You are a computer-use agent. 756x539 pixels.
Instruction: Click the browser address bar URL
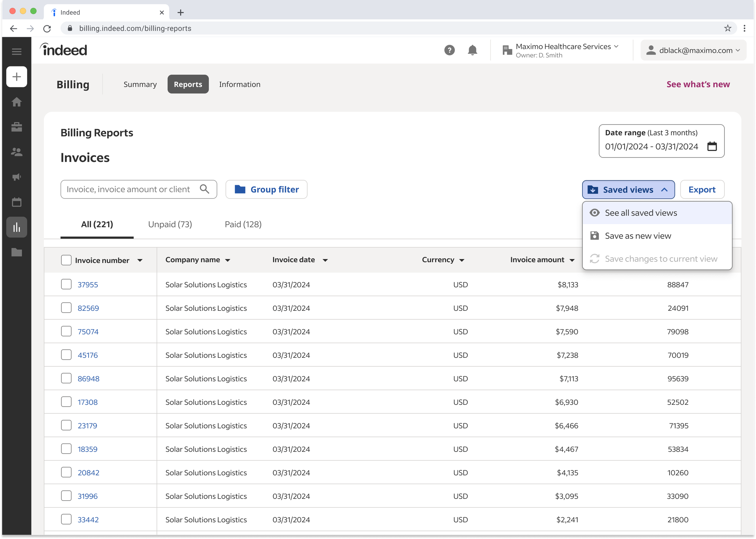click(x=135, y=28)
